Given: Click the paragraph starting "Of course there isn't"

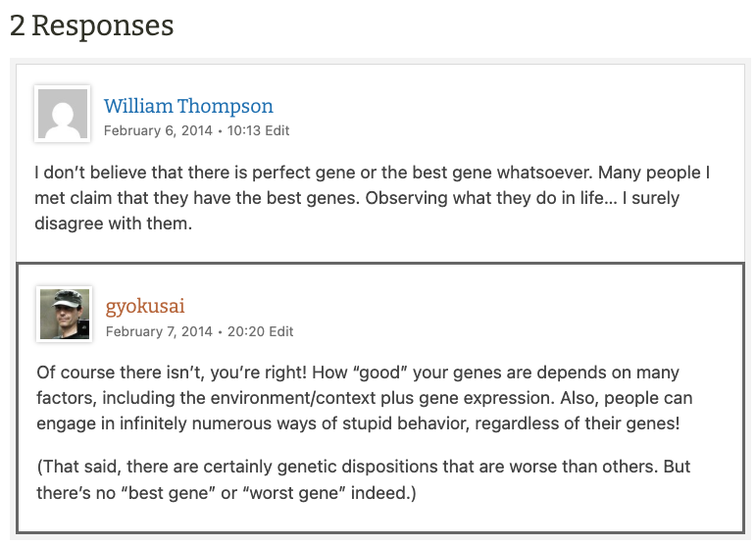Looking at the screenshot, I should [x=365, y=398].
